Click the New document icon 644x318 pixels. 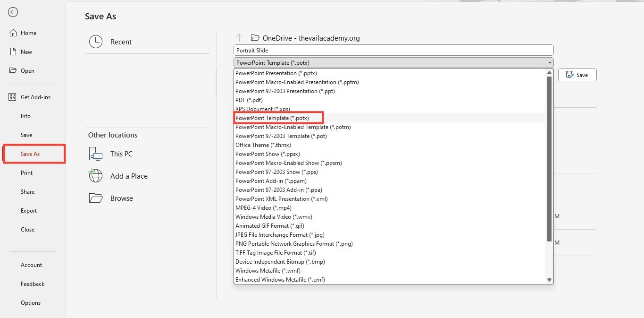[x=13, y=52]
